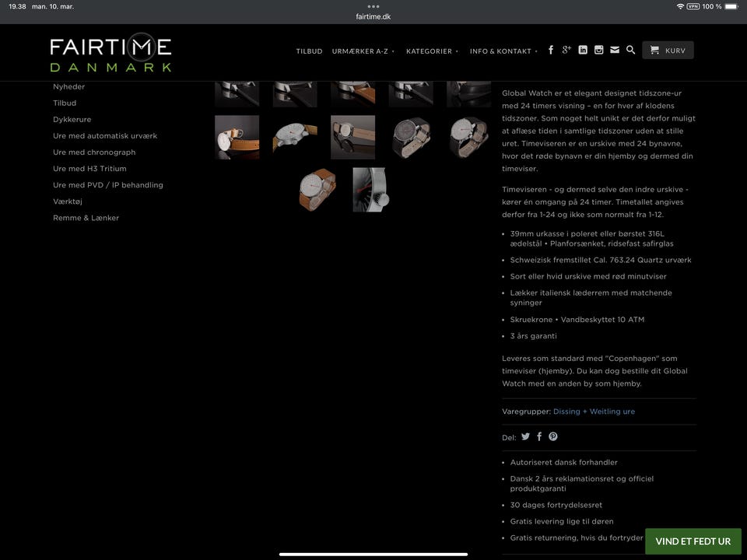Click the email envelope icon in header

tap(615, 50)
